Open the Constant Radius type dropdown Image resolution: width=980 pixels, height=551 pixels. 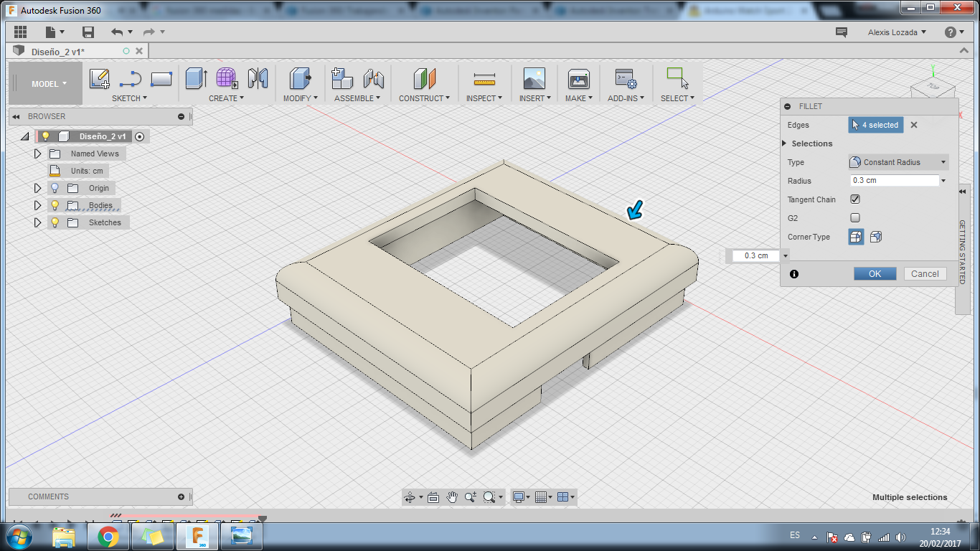(898, 162)
